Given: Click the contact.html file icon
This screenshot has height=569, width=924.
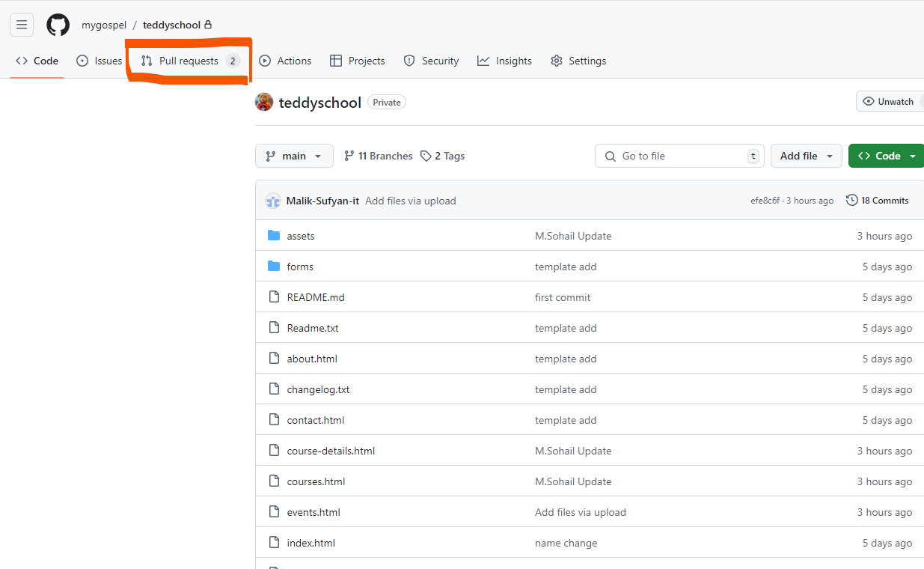Looking at the screenshot, I should pos(274,420).
